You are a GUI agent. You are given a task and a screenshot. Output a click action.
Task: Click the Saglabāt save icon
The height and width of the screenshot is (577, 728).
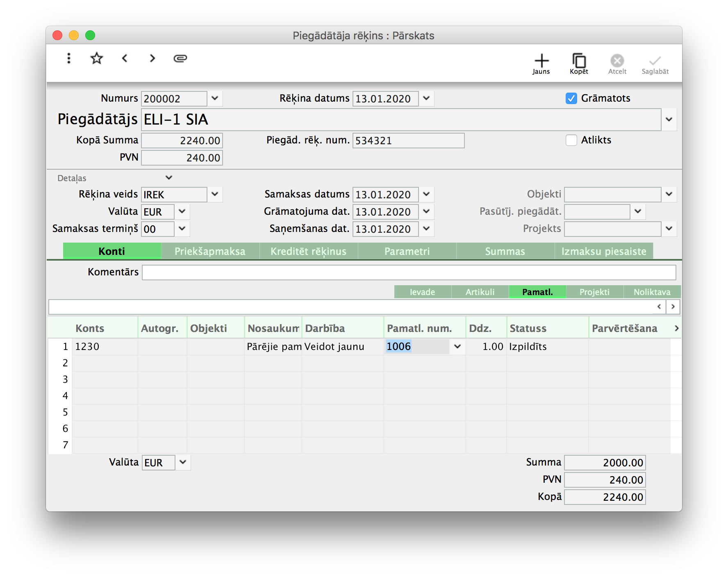point(655,64)
